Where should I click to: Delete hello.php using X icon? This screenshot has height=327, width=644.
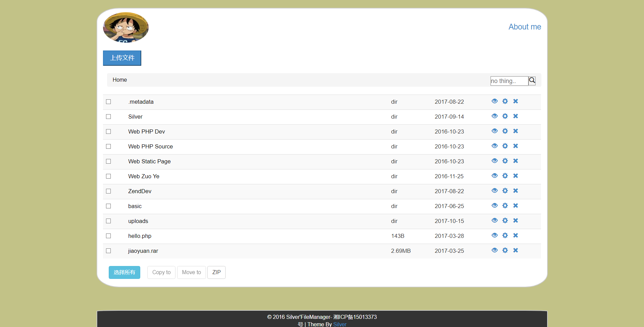516,236
